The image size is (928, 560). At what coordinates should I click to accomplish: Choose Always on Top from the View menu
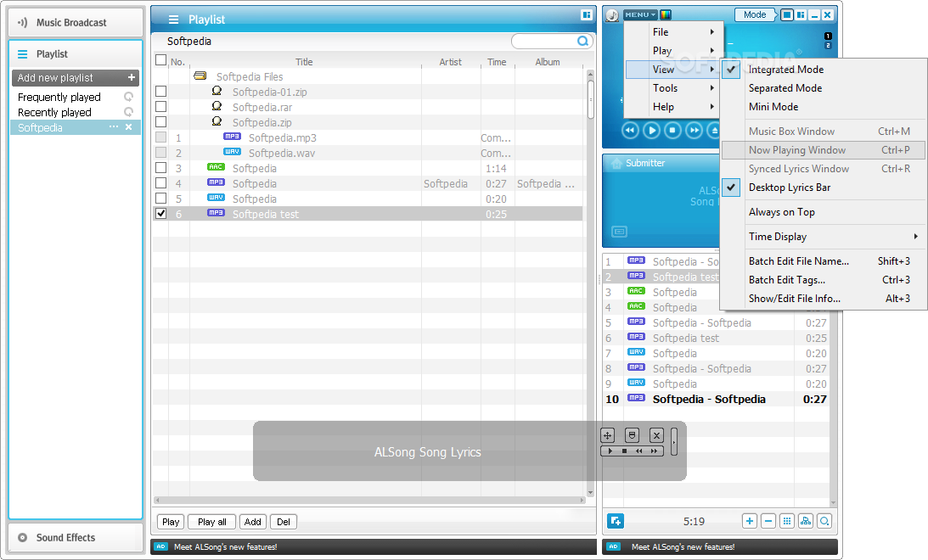tap(824, 212)
